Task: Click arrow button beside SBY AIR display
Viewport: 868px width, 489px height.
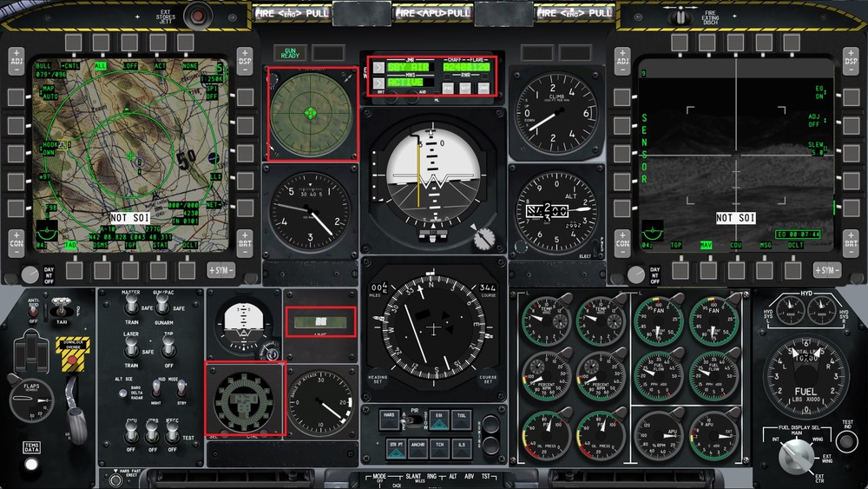Action: pyautogui.click(x=378, y=68)
